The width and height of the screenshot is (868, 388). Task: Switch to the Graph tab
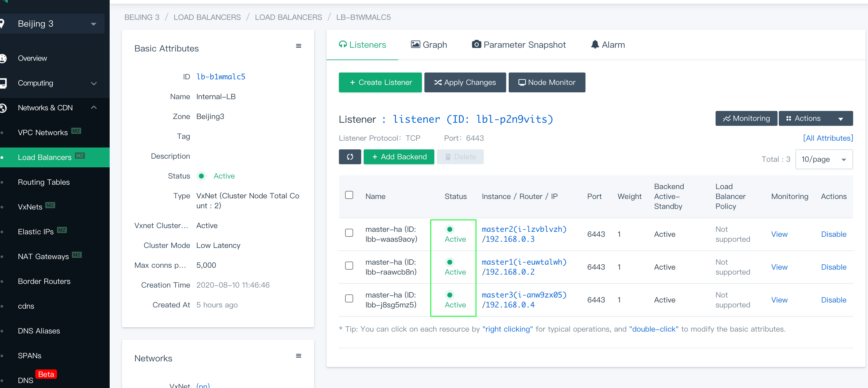tap(429, 45)
